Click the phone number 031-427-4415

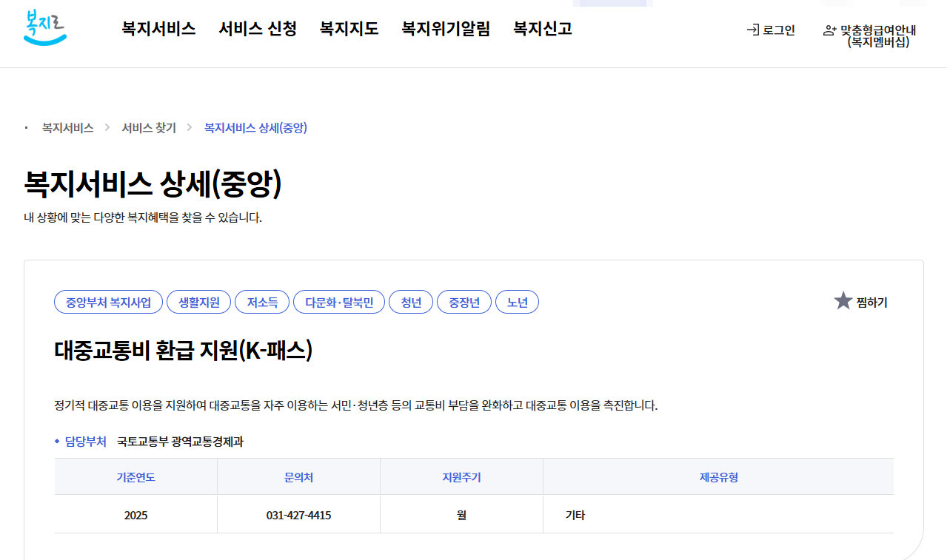298,515
